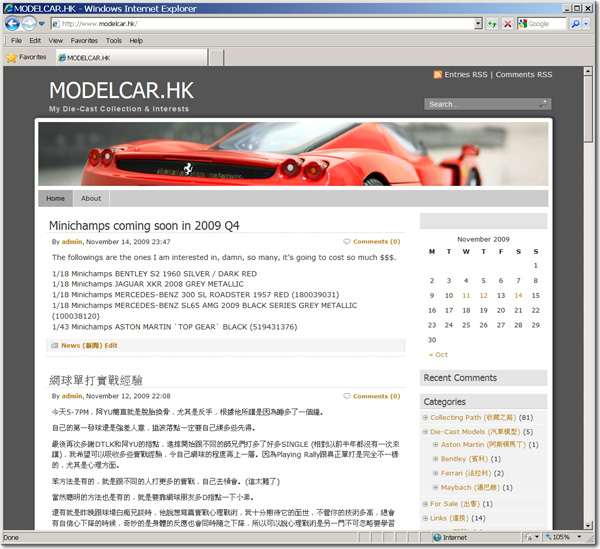Open the Tools menu
Image resolution: width=600 pixels, height=549 pixels.
tap(114, 41)
